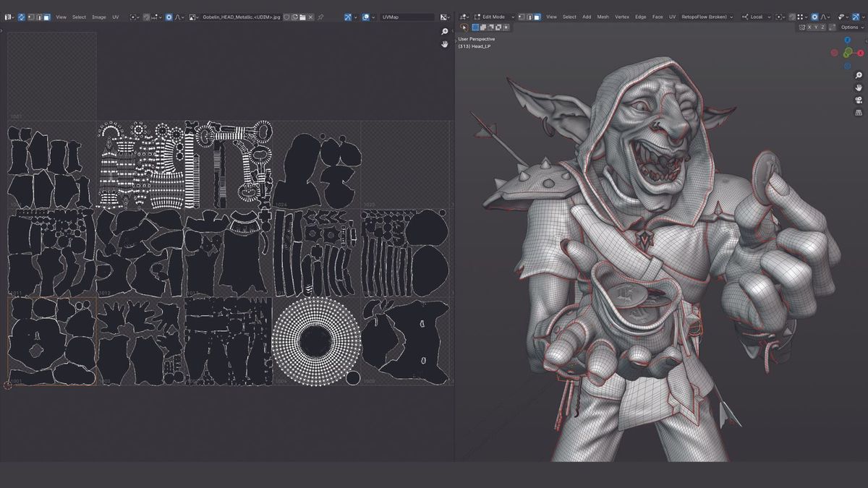This screenshot has width=868, height=488.
Task: Click the zoom magnifier icon in the viewport sidebar
Action: [858, 74]
